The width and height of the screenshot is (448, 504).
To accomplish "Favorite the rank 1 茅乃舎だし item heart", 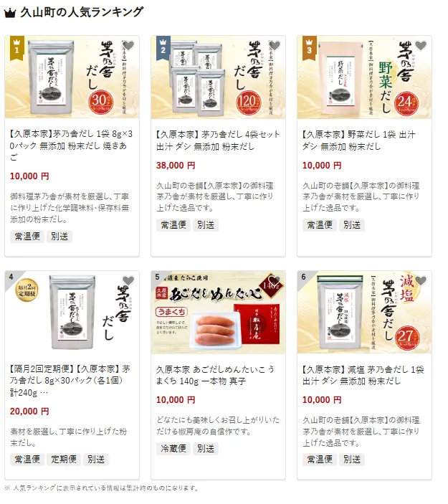I will 128,46.
